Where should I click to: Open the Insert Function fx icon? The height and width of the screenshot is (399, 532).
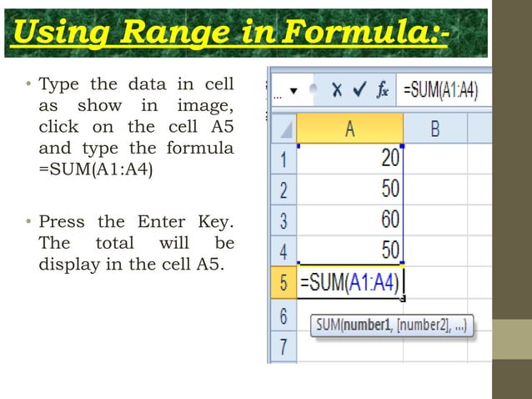click(x=383, y=90)
